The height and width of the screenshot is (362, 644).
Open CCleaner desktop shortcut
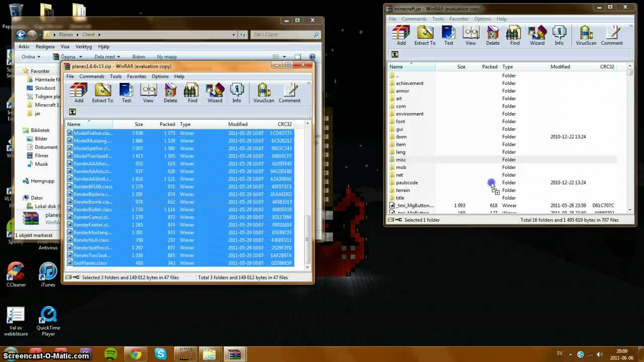click(x=16, y=275)
